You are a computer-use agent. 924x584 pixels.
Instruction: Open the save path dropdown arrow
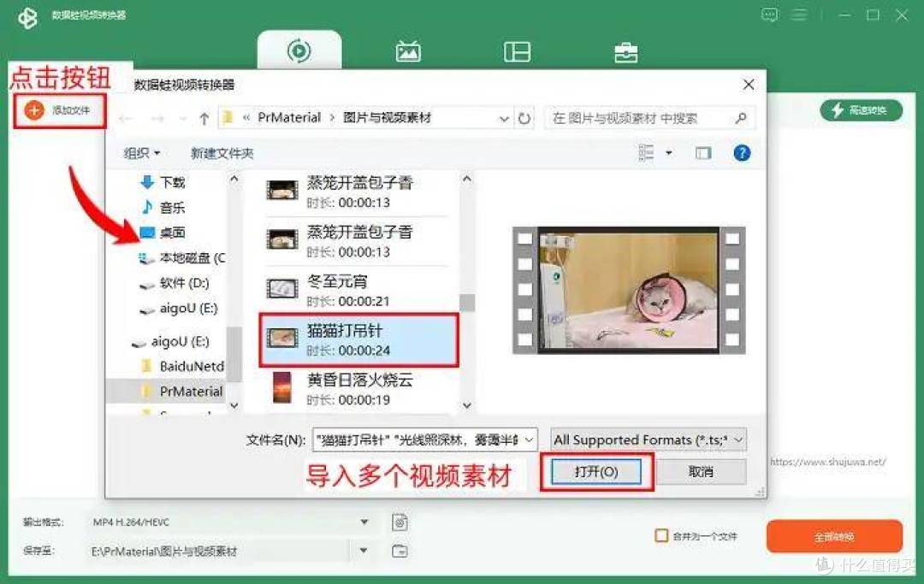coord(364,551)
